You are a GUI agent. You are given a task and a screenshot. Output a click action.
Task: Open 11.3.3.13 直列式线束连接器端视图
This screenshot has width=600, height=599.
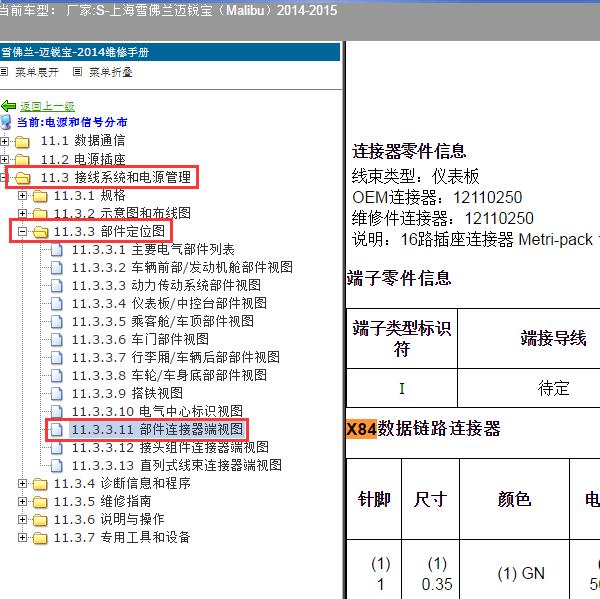pos(177,465)
